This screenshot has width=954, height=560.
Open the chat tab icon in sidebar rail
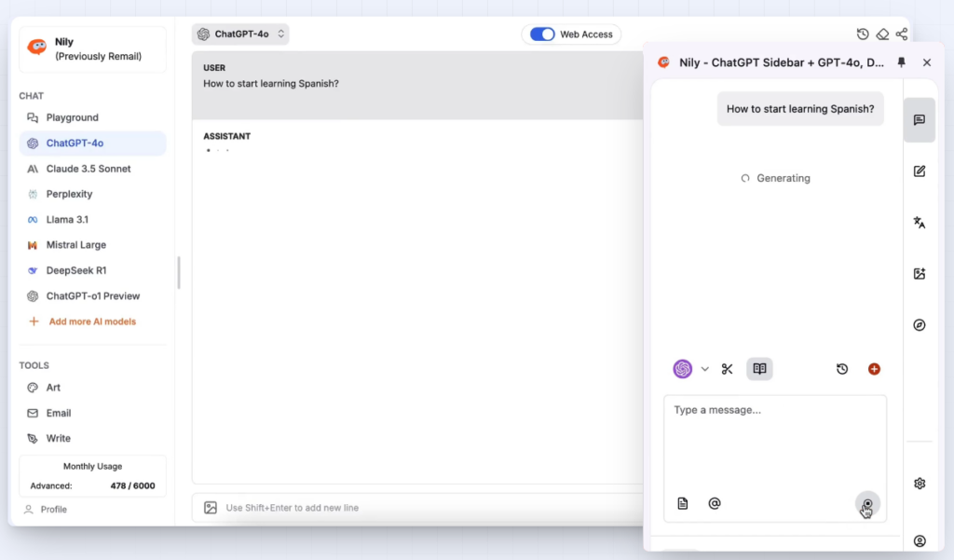click(x=920, y=120)
